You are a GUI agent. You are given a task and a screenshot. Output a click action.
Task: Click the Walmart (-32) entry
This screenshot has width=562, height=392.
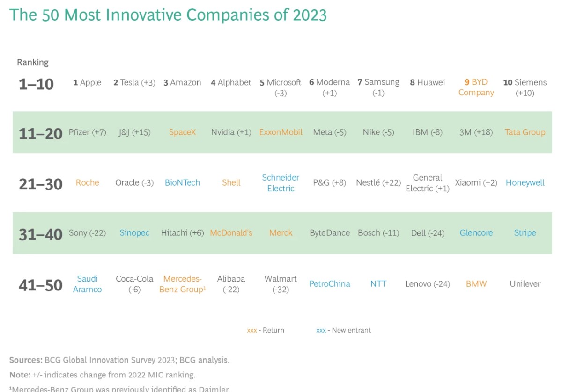click(x=281, y=284)
